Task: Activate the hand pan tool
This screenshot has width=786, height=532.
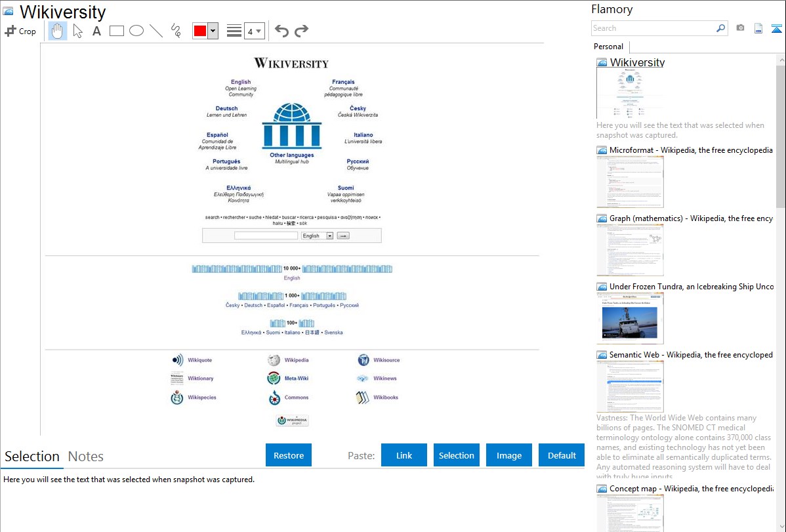Action: point(57,31)
